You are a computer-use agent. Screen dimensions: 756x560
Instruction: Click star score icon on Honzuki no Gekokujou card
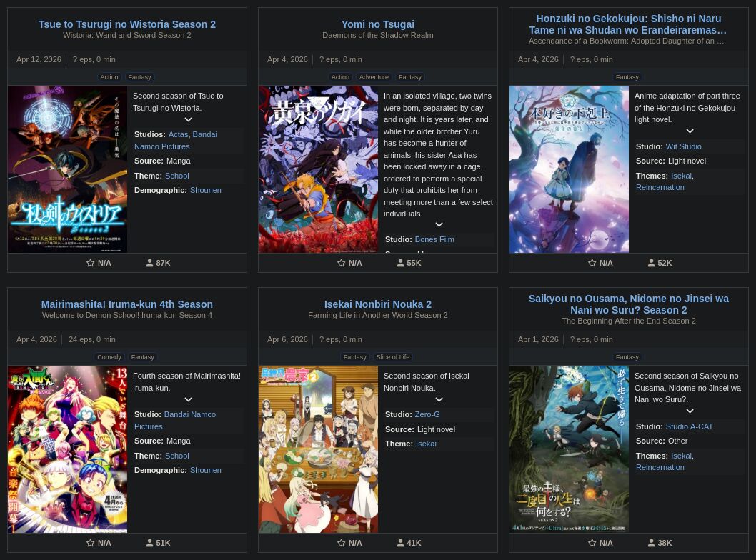pyautogui.click(x=592, y=263)
